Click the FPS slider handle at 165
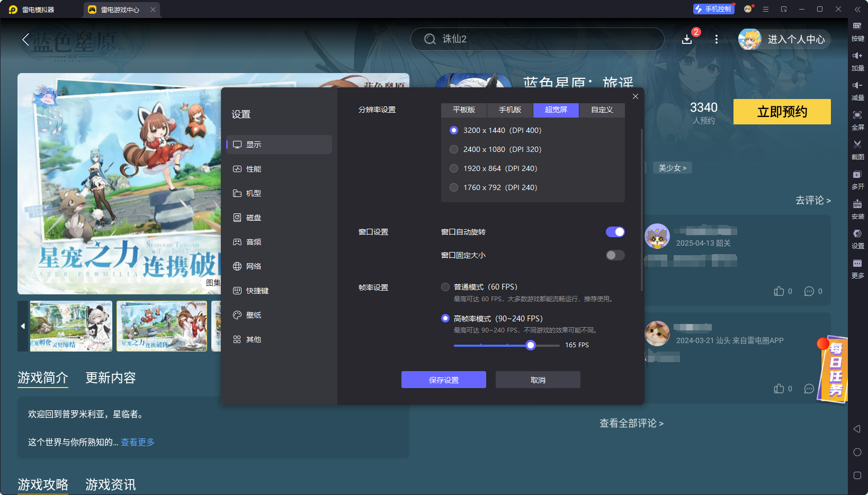Image resolution: width=868 pixels, height=495 pixels. [x=531, y=345]
